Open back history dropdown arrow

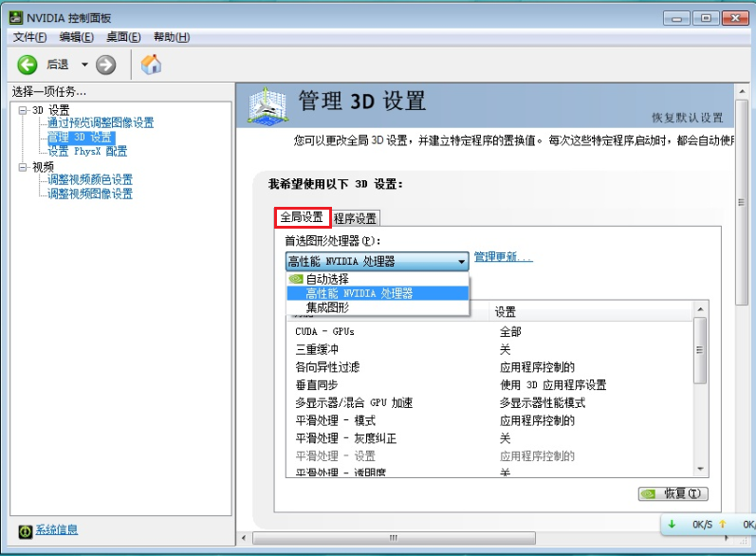point(84,65)
